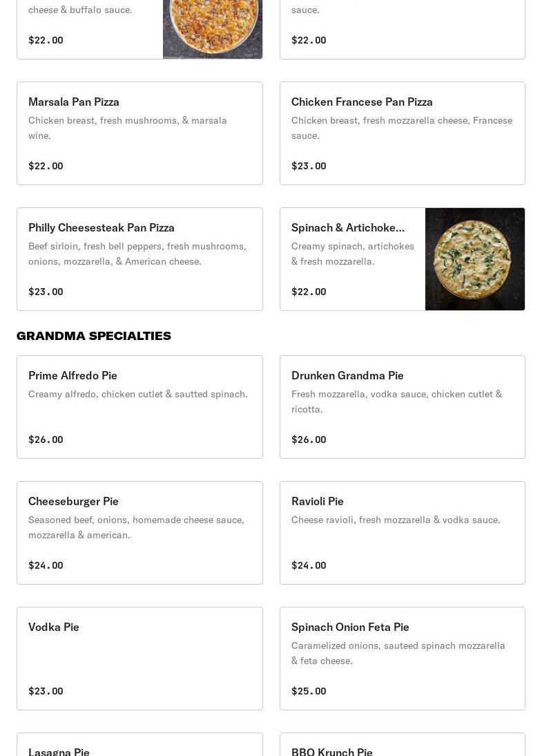Select the Vodka Pie card
The image size is (542, 756).
(139, 659)
